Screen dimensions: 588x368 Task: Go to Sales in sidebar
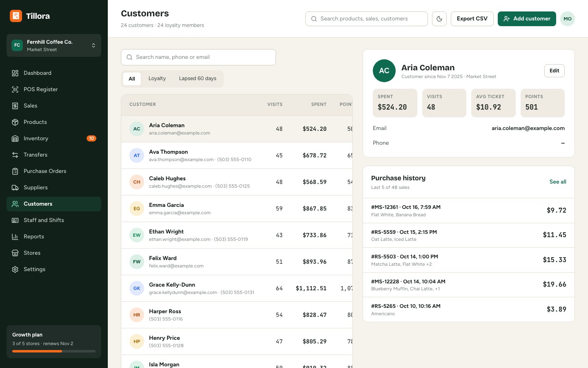[x=54, y=106]
